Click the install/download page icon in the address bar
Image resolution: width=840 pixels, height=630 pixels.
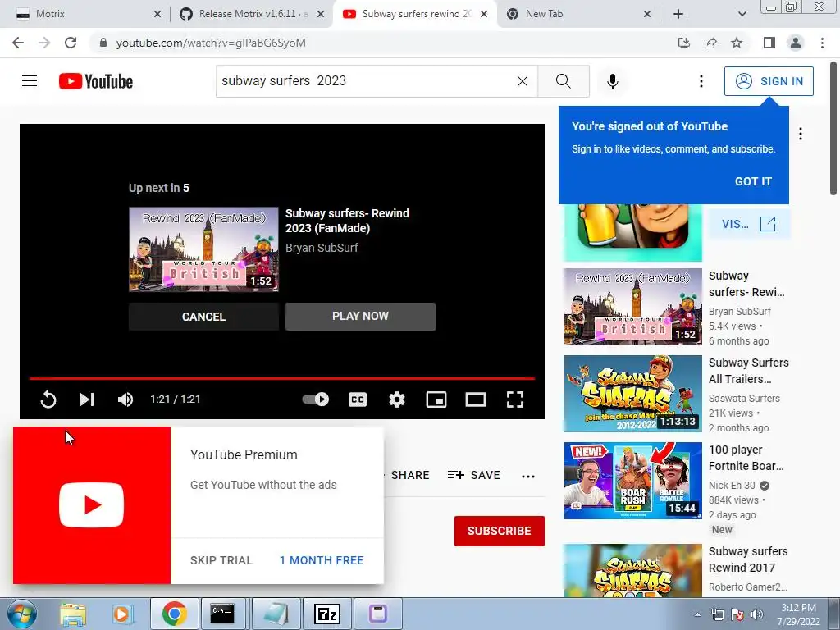[x=684, y=43]
